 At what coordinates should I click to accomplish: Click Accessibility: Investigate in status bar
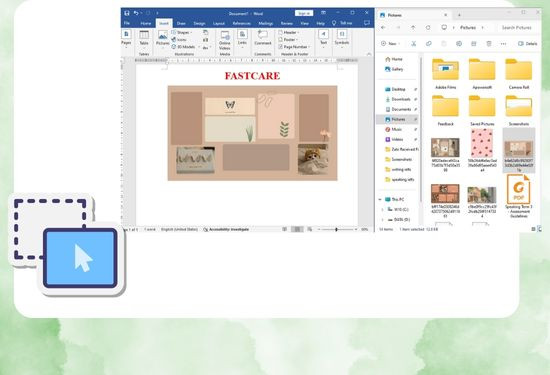pos(226,229)
